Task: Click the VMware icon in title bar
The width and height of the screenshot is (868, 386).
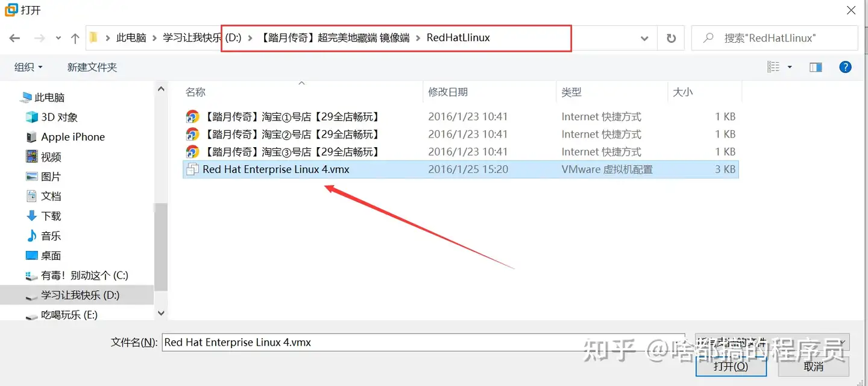Action: pos(11,10)
